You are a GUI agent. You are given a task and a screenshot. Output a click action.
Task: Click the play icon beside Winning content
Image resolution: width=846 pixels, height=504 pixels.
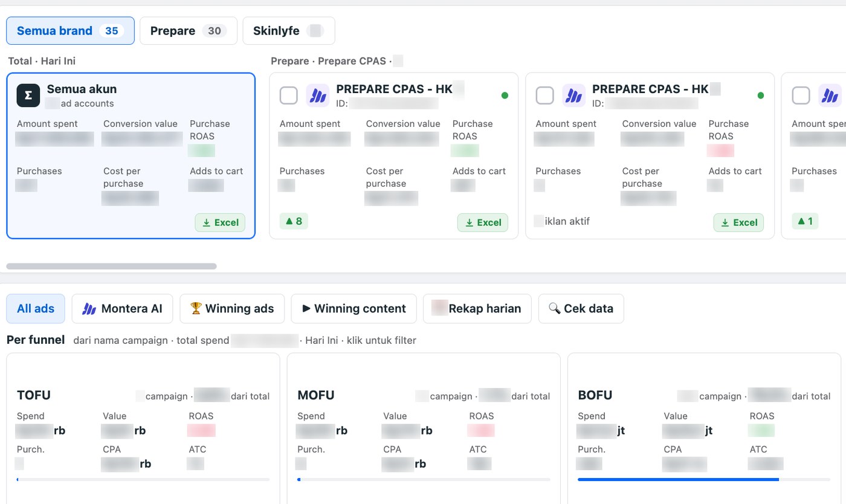306,308
